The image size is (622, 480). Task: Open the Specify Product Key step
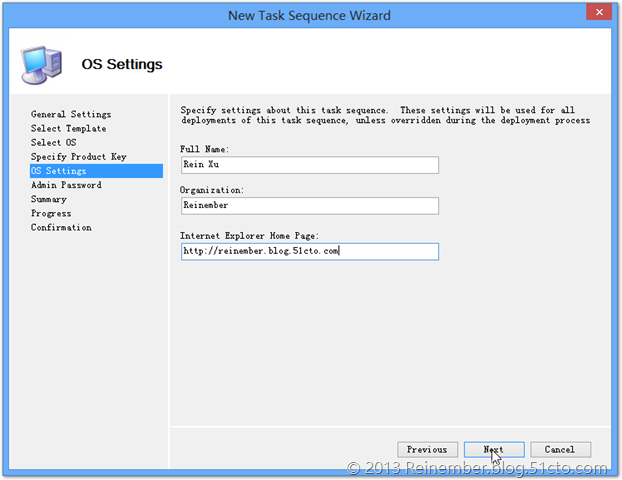tap(79, 157)
